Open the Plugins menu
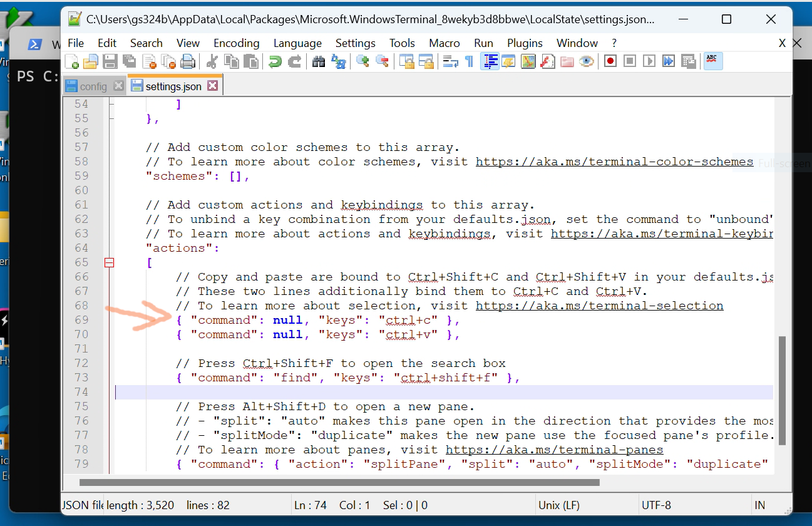 coord(525,43)
